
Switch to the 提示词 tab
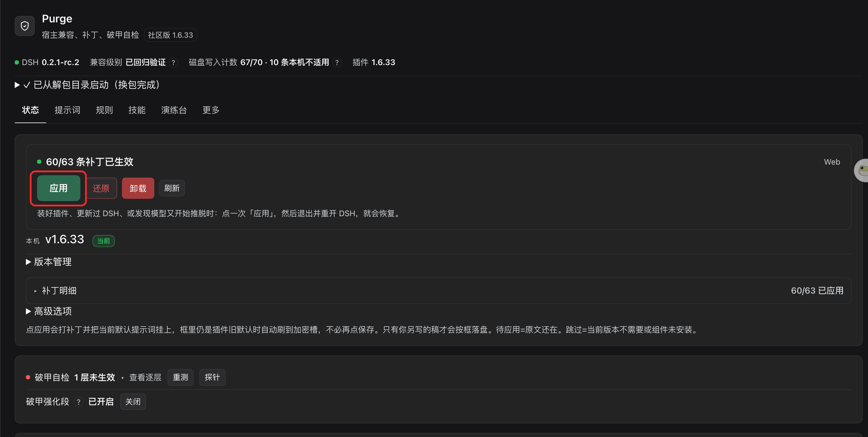67,110
